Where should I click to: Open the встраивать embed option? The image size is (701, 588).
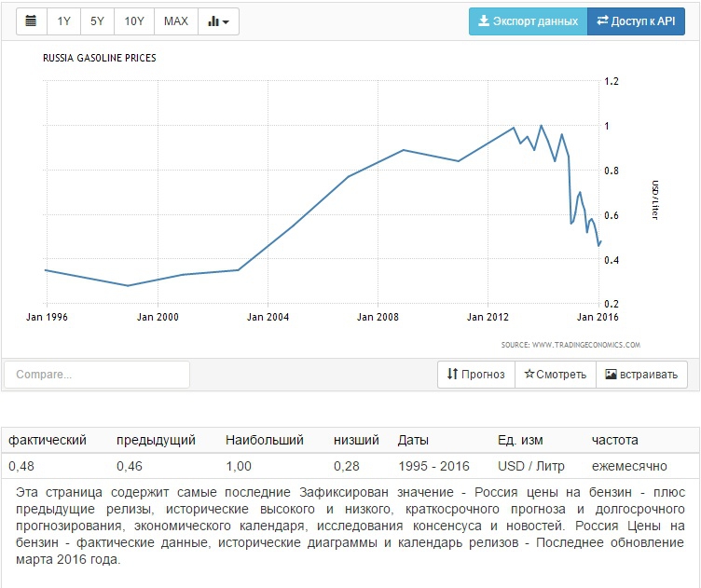tap(641, 375)
